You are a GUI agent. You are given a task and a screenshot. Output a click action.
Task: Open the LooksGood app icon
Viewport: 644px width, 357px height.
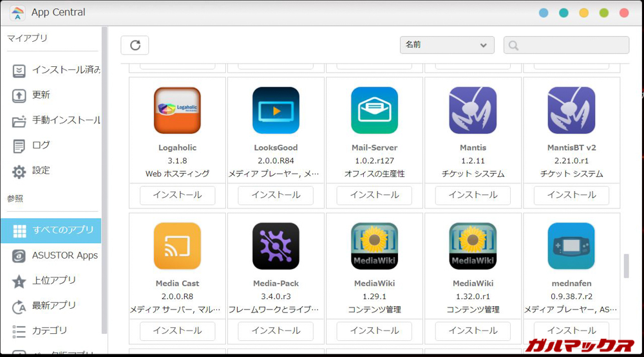pyautogui.click(x=276, y=110)
